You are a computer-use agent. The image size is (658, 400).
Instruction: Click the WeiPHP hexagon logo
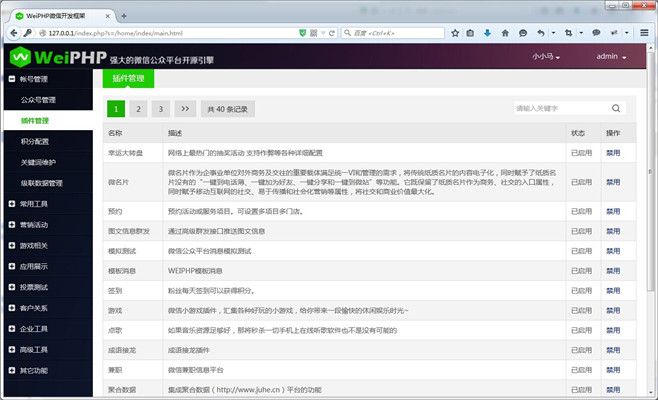tap(20, 57)
